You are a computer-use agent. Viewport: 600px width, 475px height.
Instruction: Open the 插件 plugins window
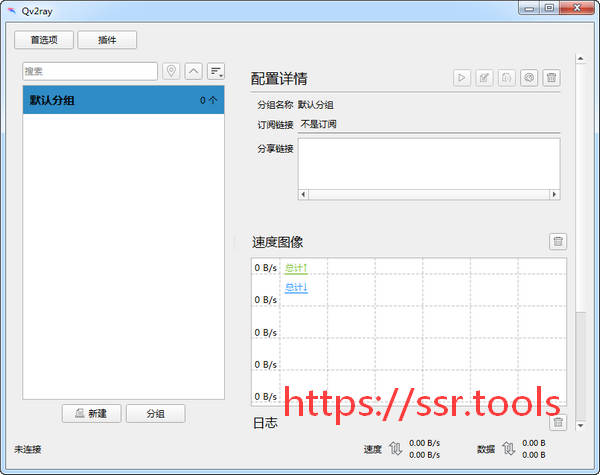(107, 40)
